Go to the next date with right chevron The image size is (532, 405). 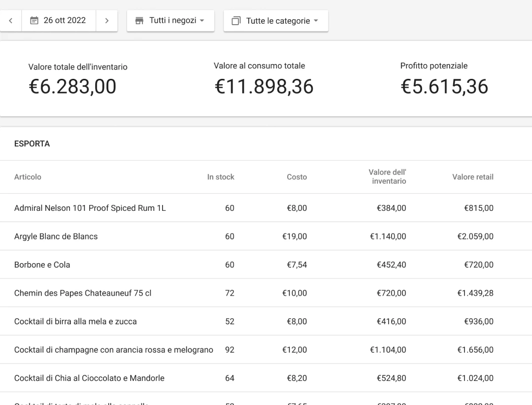[107, 21]
